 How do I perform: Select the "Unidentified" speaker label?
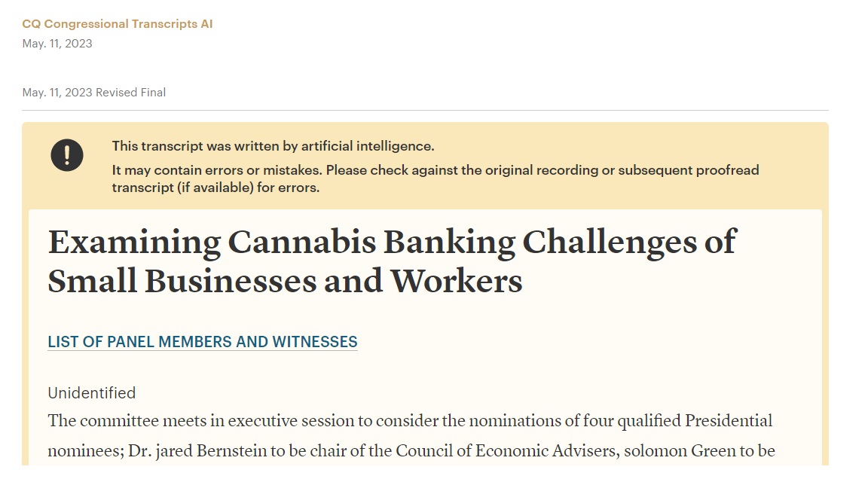point(92,393)
